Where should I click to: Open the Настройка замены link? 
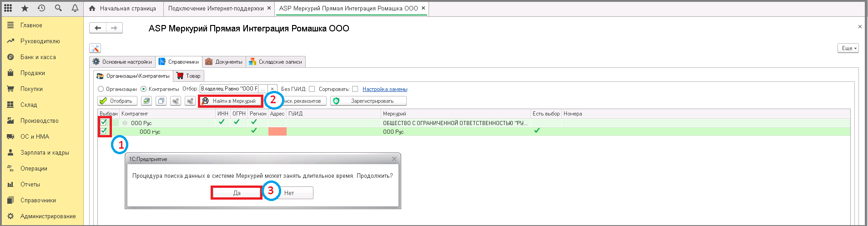[x=385, y=89]
